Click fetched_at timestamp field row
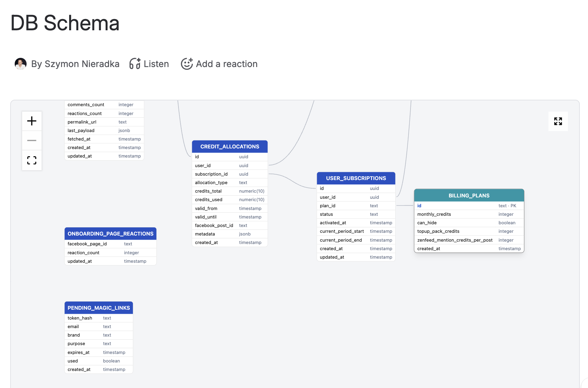588x388 pixels. [x=104, y=139]
